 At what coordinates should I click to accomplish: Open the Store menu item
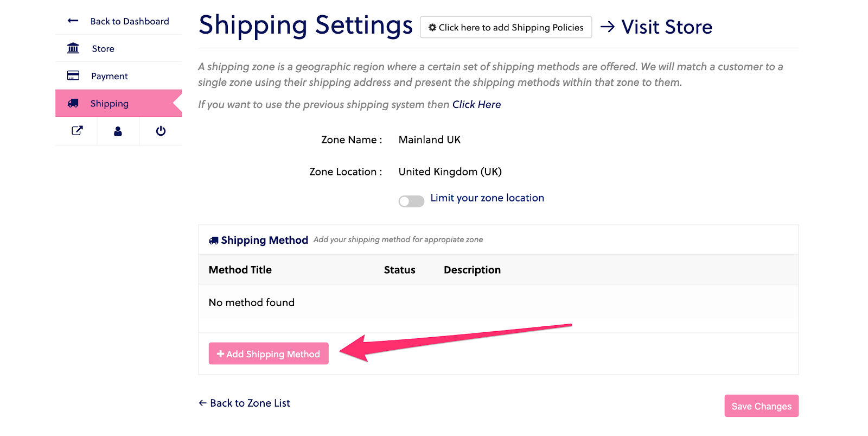(103, 49)
